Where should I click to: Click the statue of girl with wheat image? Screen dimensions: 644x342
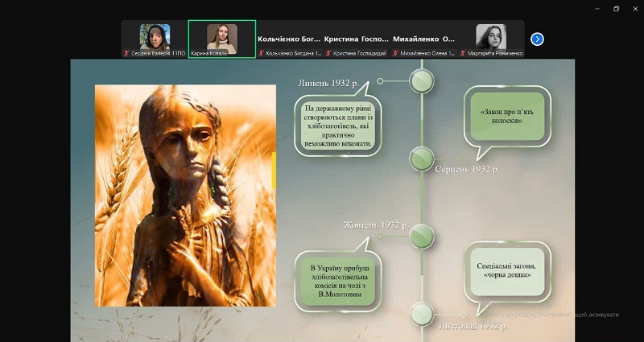click(x=185, y=196)
